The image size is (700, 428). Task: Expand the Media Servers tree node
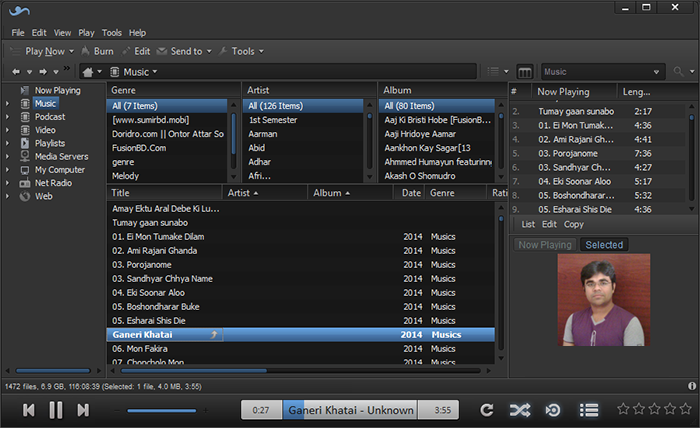[x=8, y=157]
